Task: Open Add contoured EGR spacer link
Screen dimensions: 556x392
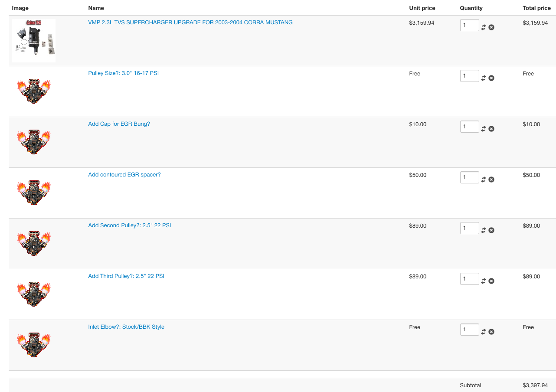Action: pyautogui.click(x=124, y=175)
